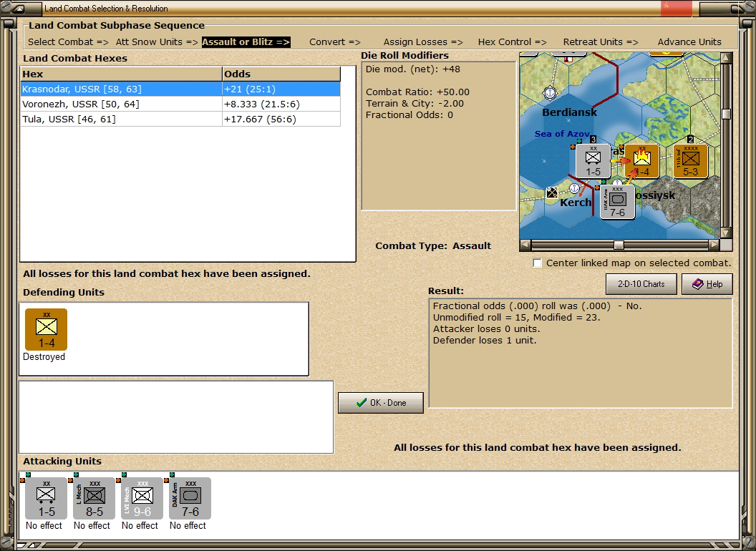Click the red Soviet flag in title bar
Image resolution: width=756 pixels, height=551 pixels.
[x=676, y=8]
